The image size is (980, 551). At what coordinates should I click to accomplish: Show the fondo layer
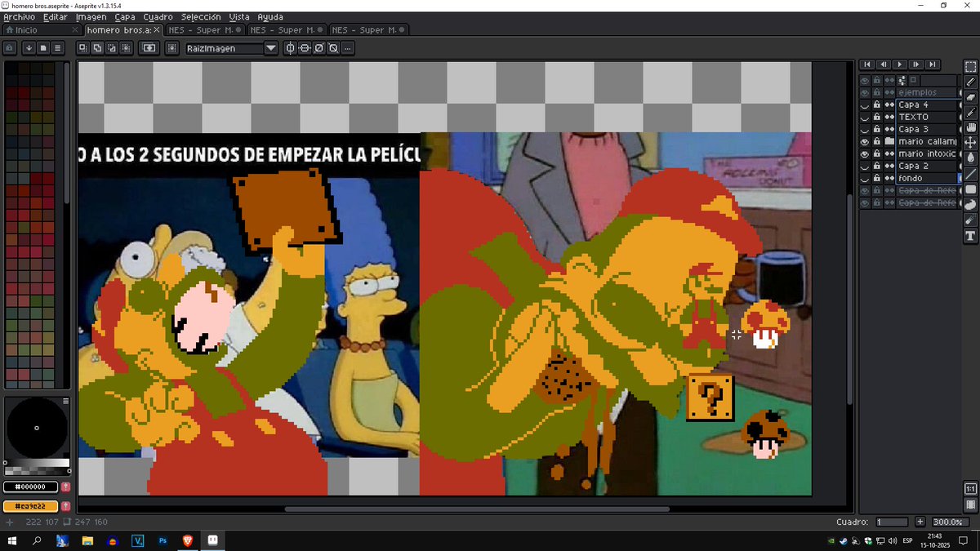865,178
